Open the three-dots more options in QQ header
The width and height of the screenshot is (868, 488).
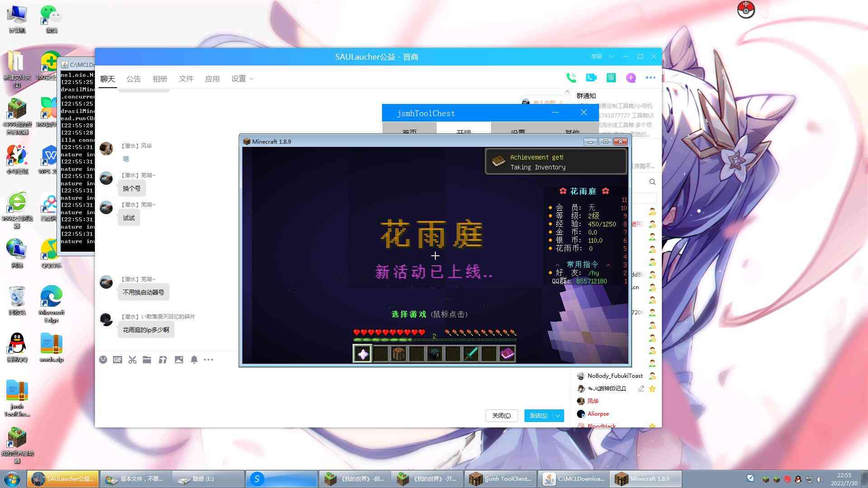coord(651,78)
